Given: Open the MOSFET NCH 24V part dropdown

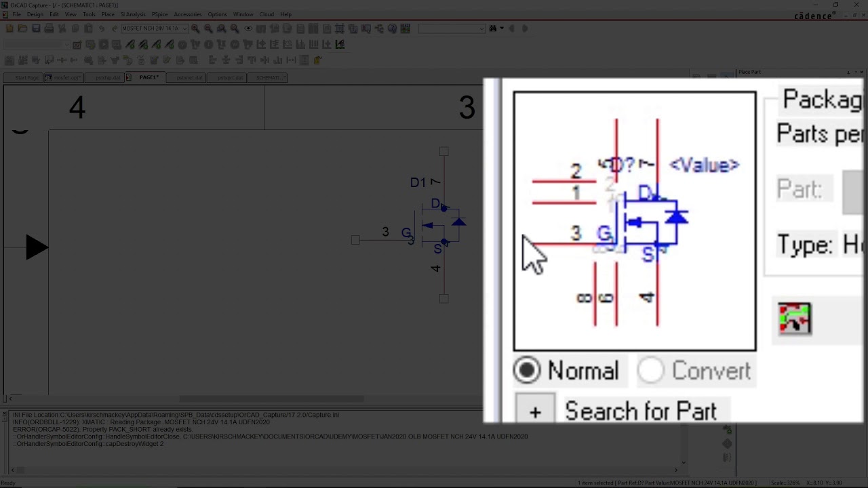Looking at the screenshot, I should (x=184, y=28).
